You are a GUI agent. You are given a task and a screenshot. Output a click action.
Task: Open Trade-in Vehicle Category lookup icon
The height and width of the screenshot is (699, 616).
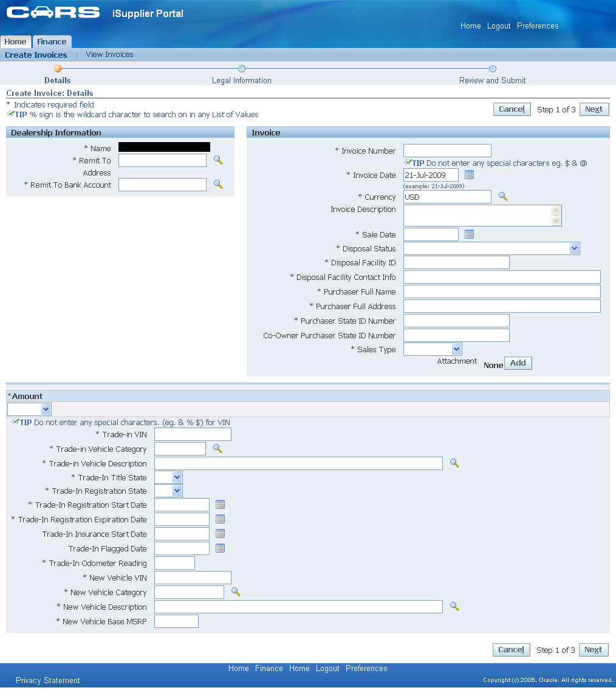217,448
